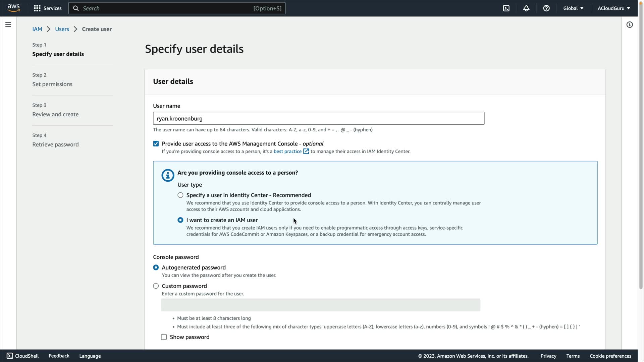Open the Global region dropdown

tap(573, 8)
